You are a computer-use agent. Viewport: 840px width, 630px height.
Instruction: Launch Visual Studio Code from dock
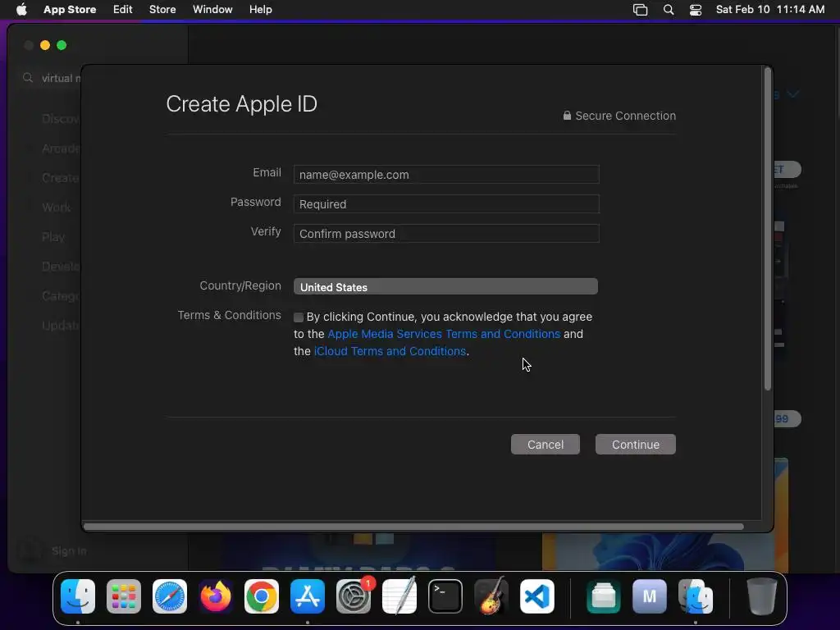pos(537,596)
